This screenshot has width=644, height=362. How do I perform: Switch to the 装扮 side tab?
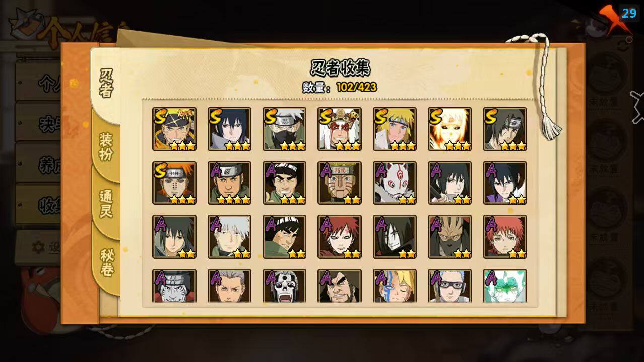click(x=106, y=147)
